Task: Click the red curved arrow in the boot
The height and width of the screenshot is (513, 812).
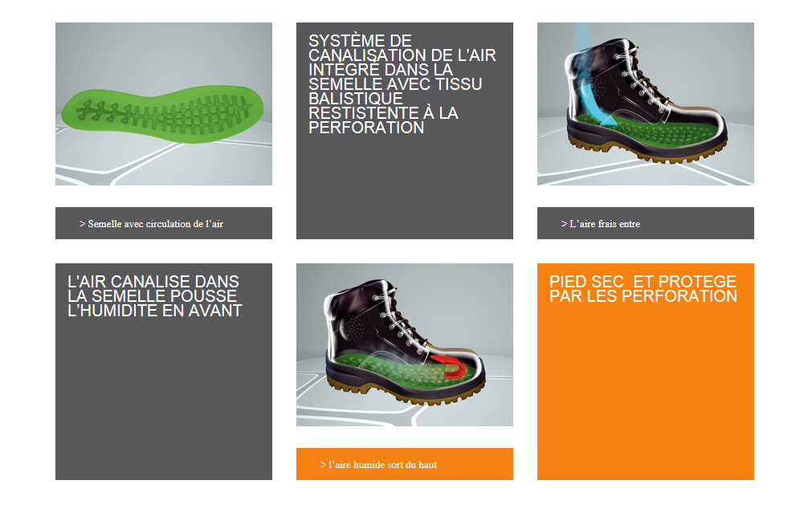Action: coord(450,366)
